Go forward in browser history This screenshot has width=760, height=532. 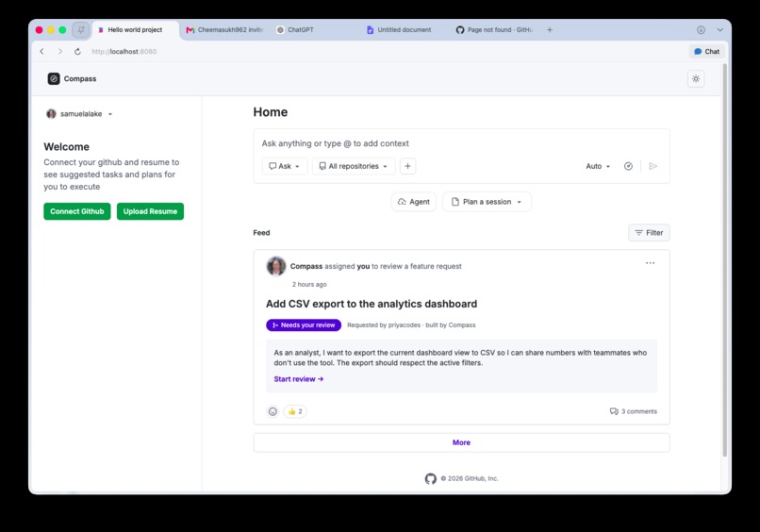click(x=60, y=51)
